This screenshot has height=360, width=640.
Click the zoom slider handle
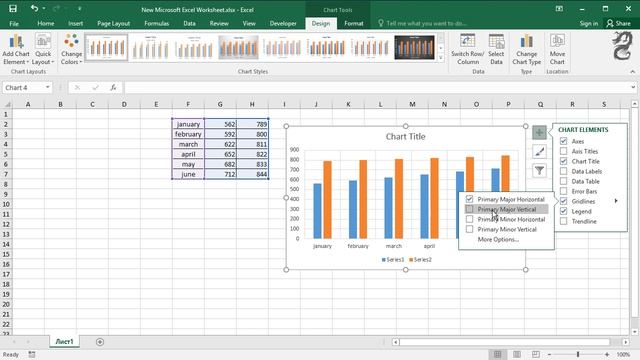pos(578,355)
